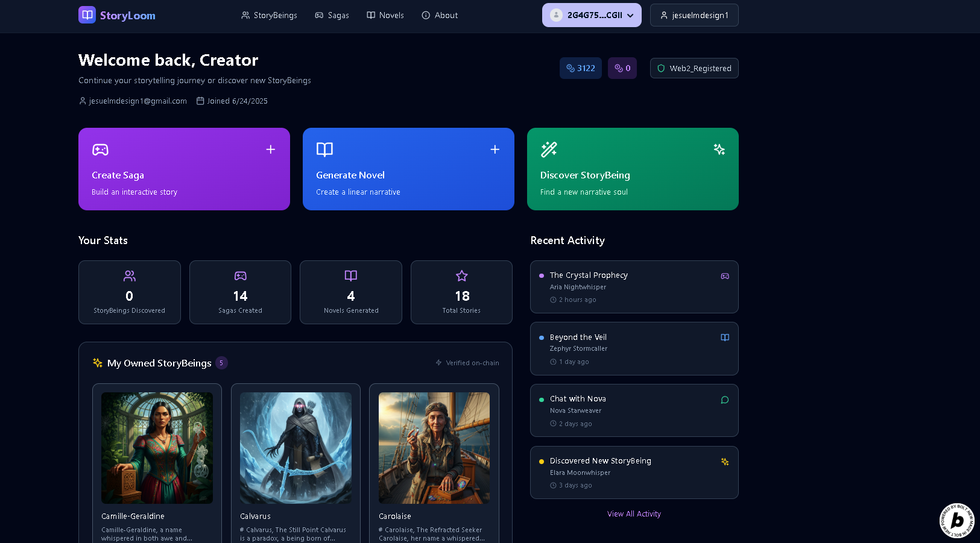Click the StoryLoom logo icon
Image resolution: width=980 pixels, height=543 pixels.
click(87, 15)
